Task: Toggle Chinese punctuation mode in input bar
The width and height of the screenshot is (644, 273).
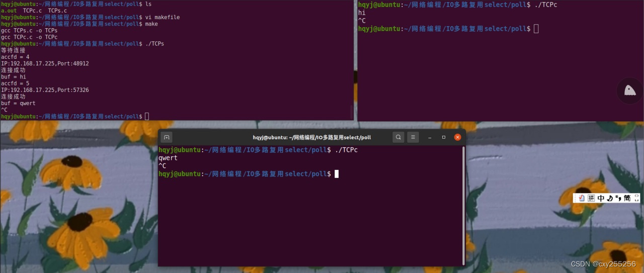Action: click(618, 198)
